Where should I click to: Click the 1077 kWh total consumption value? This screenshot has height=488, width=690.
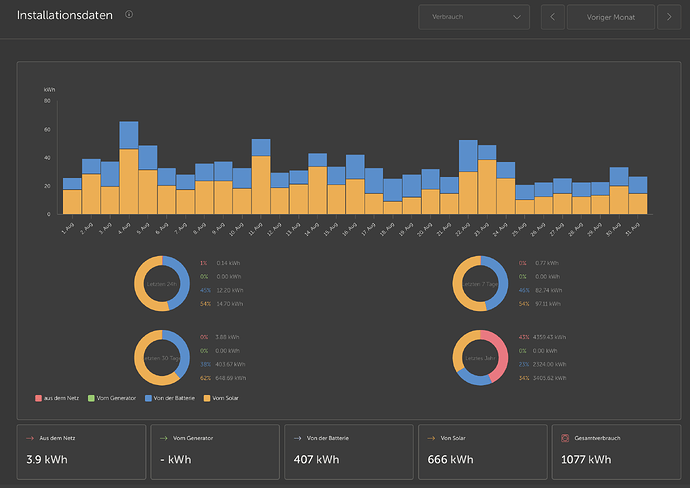click(x=586, y=460)
